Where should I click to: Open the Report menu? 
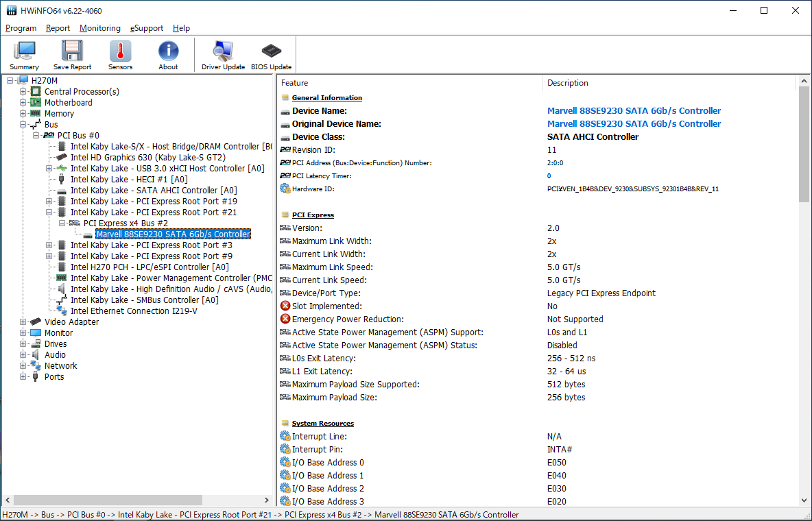pos(58,28)
